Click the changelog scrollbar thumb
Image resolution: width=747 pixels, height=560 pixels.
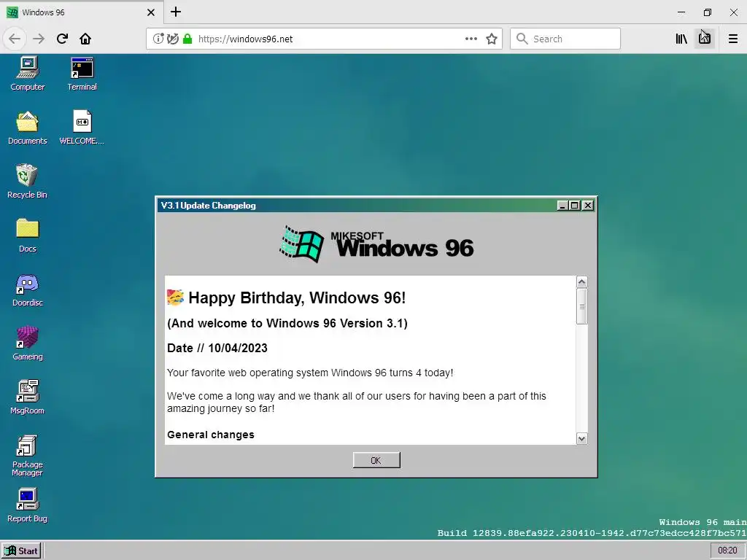pyautogui.click(x=581, y=306)
